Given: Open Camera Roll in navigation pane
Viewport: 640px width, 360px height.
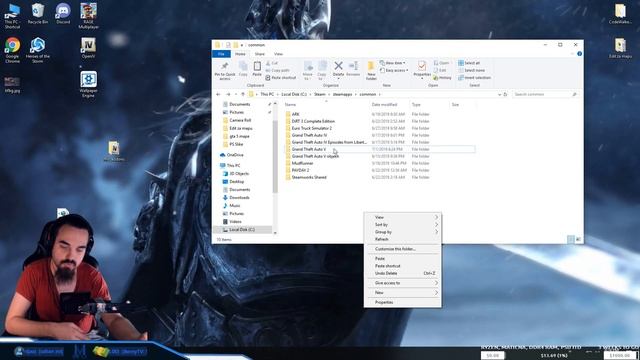Looking at the screenshot, I should pyautogui.click(x=240, y=120).
